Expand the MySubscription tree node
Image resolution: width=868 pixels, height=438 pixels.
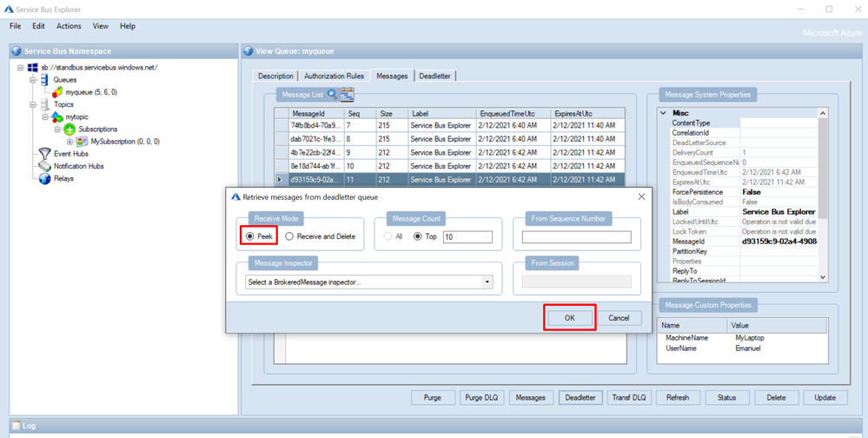point(70,141)
